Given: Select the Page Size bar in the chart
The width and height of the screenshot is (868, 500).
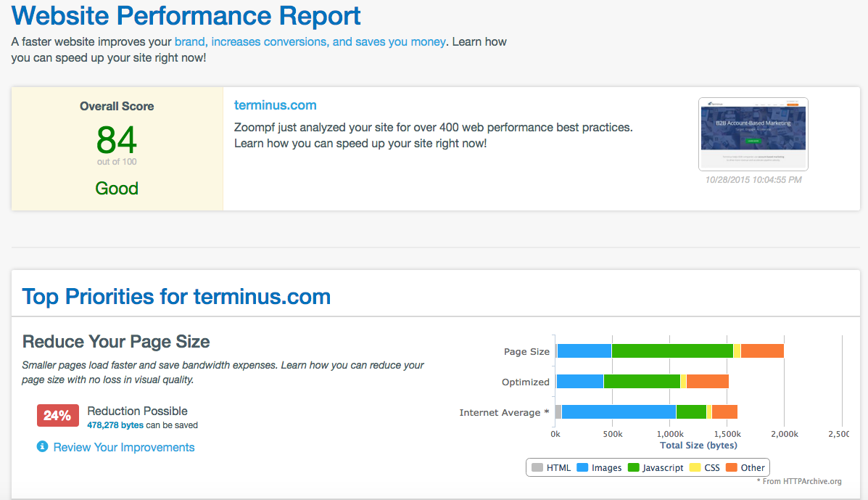Looking at the screenshot, I should tap(667, 350).
